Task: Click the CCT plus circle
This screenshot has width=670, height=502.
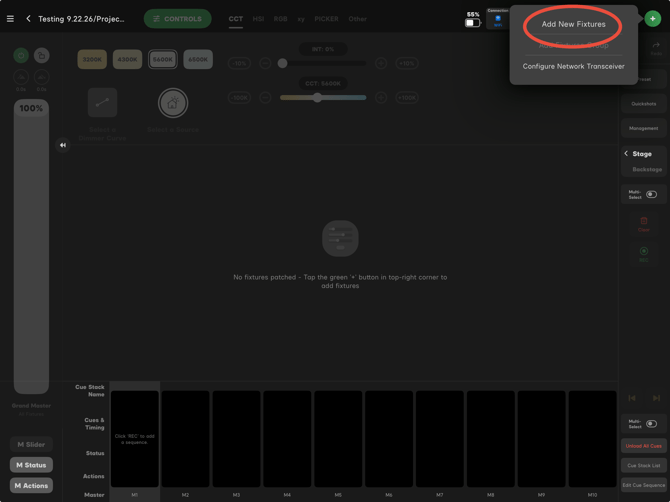Action: point(381,98)
